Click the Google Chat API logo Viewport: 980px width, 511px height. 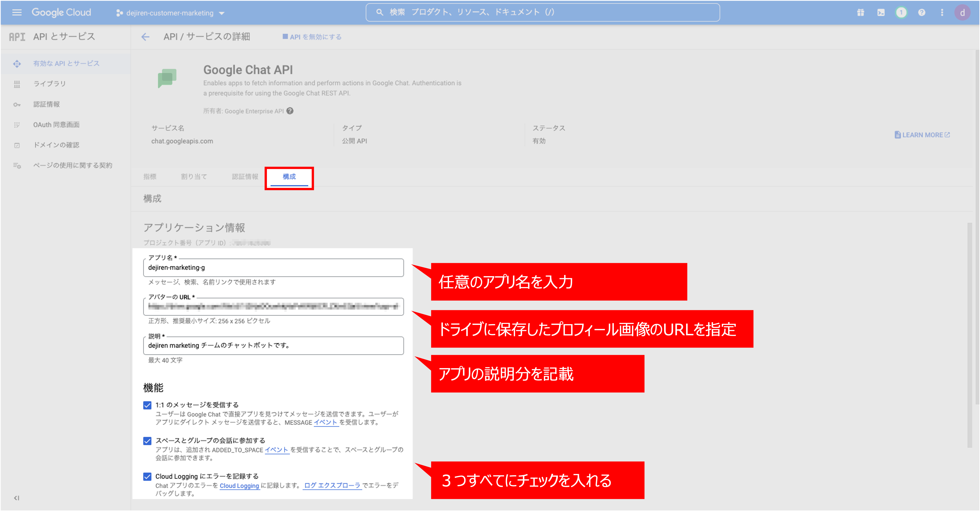click(167, 78)
